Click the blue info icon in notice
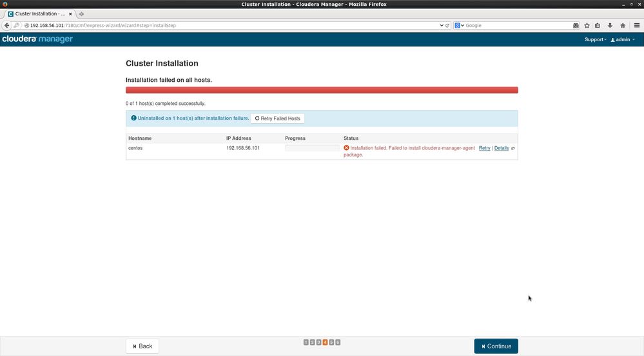Screen dimensions: 644x356 133,118
